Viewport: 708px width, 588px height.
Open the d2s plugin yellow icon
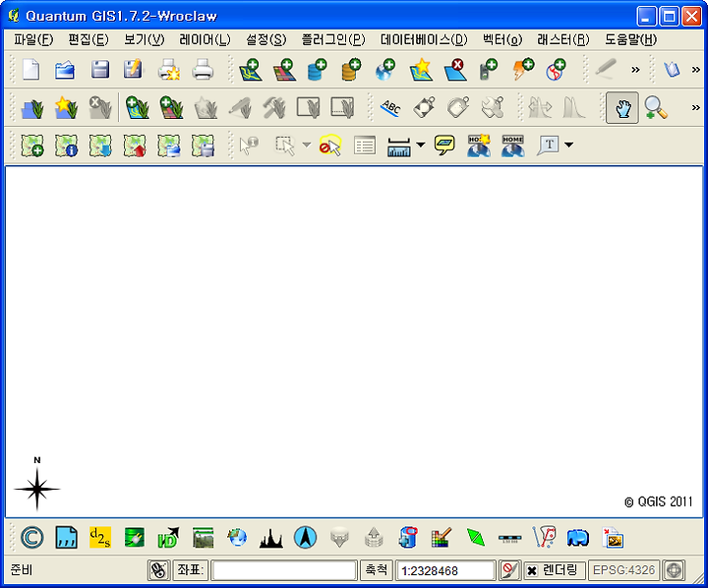pyautogui.click(x=100, y=538)
